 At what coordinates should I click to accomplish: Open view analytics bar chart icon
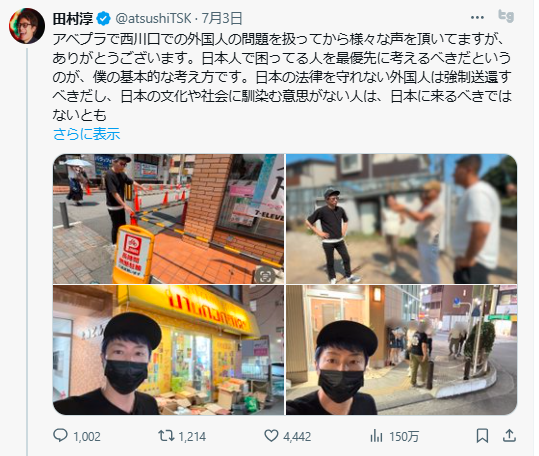[x=376, y=436]
